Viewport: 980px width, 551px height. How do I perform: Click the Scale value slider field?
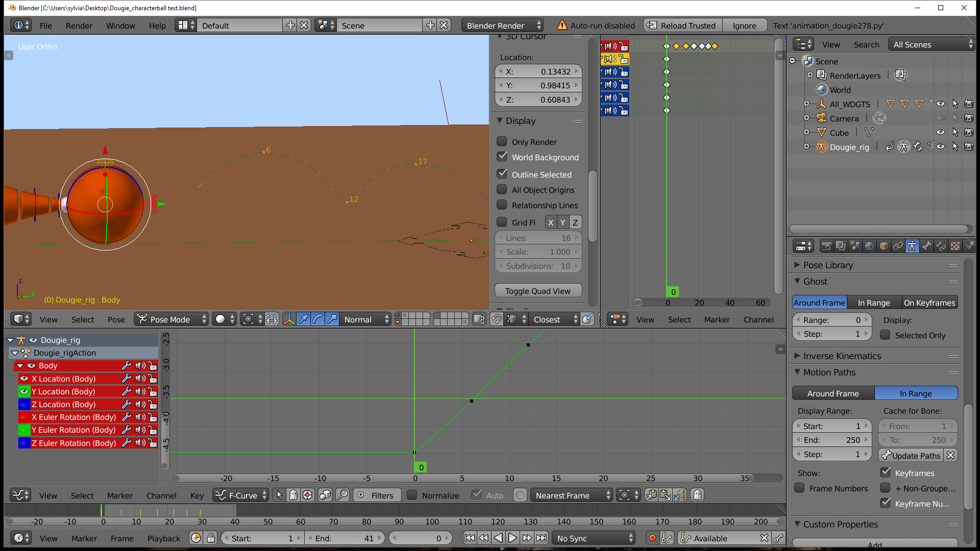pos(538,252)
